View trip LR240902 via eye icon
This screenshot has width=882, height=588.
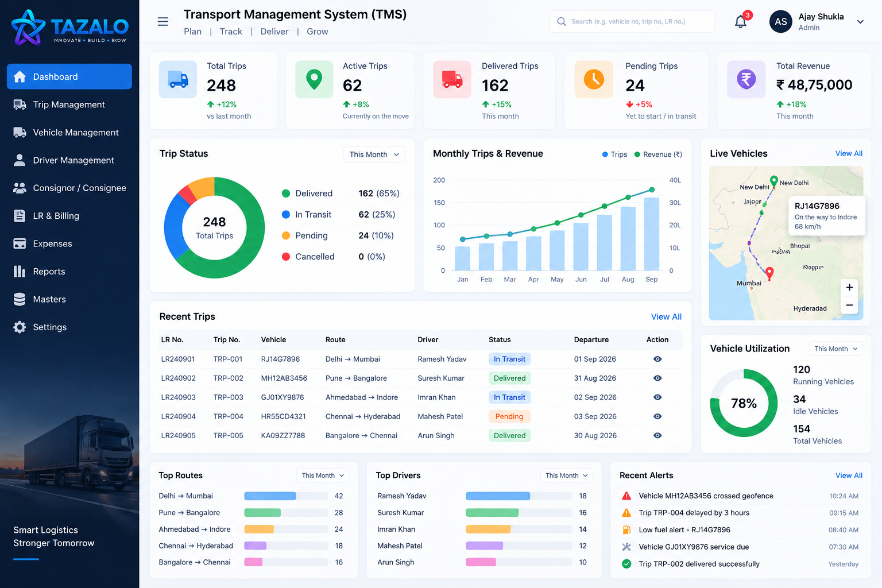(x=657, y=378)
